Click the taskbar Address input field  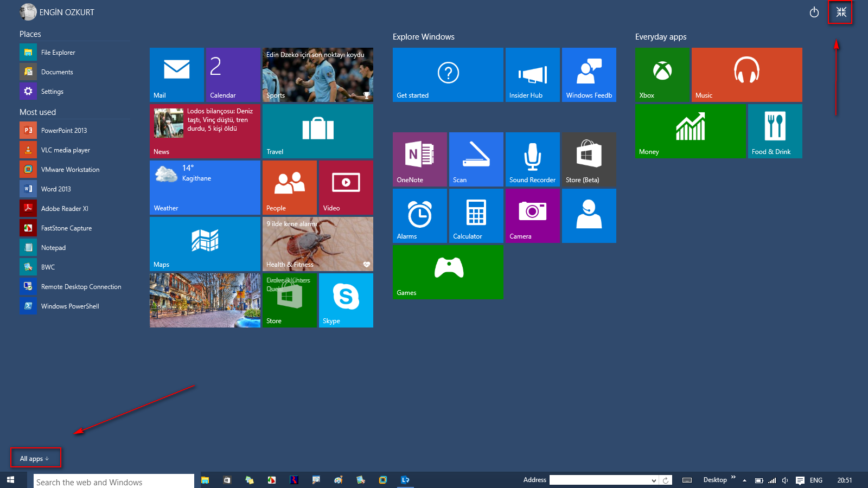coord(599,480)
